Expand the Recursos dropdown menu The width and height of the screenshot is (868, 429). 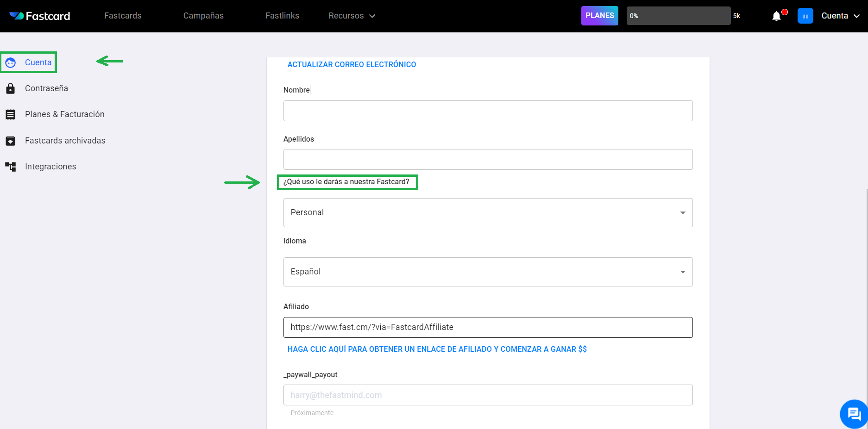[x=352, y=16]
